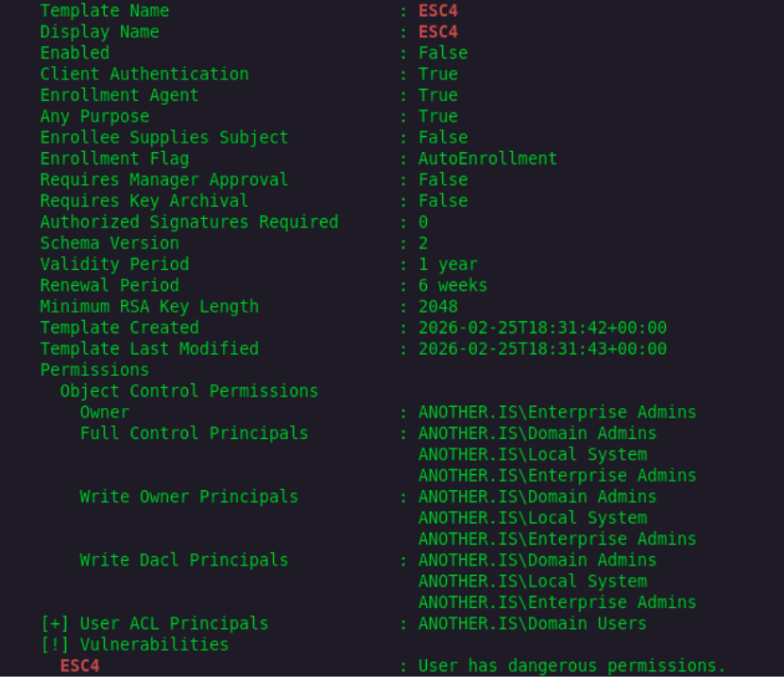The image size is (784, 677).
Task: Click the Enabled False value
Action: point(443,53)
